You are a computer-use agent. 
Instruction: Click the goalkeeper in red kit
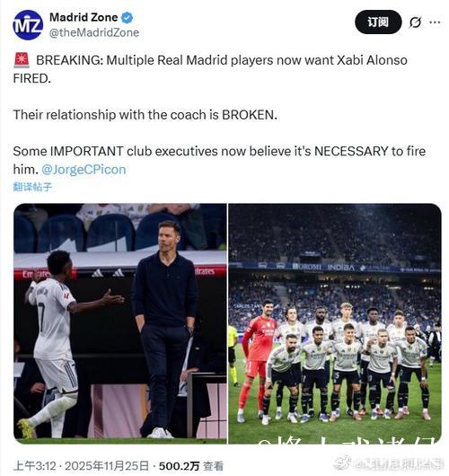pos(258,360)
